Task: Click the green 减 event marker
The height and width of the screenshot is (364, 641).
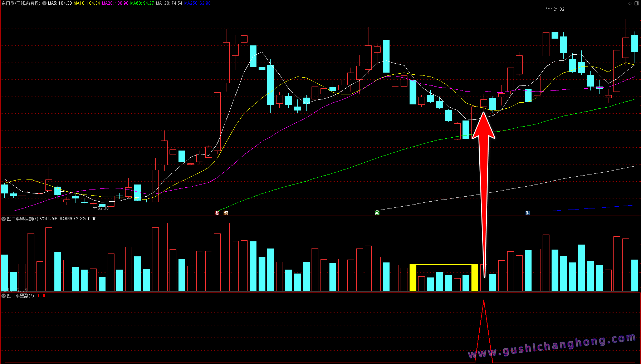Action: [377, 213]
